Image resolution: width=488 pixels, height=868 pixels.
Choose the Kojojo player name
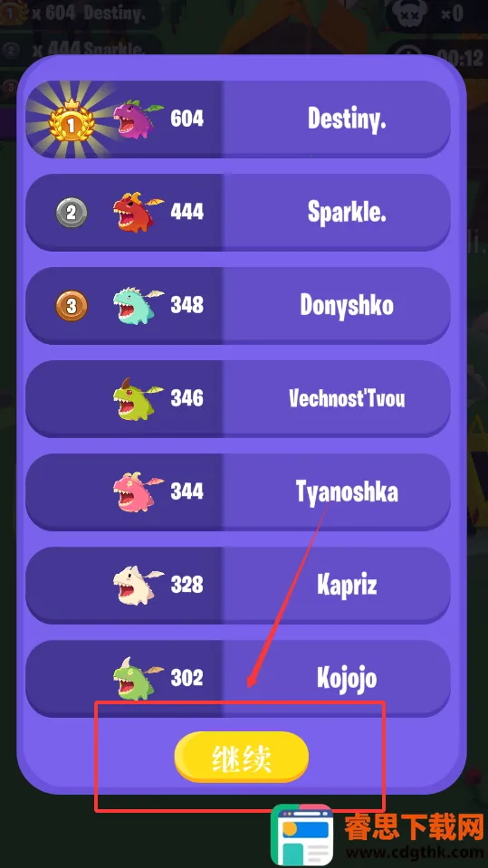(347, 678)
